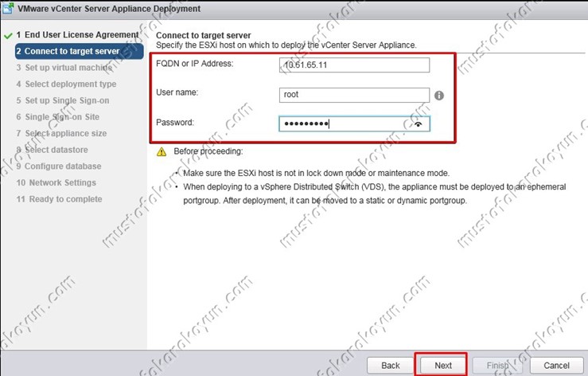Viewport: 588px width, 376px height.
Task: Click the warning icon before proceeding note
Action: 162,151
